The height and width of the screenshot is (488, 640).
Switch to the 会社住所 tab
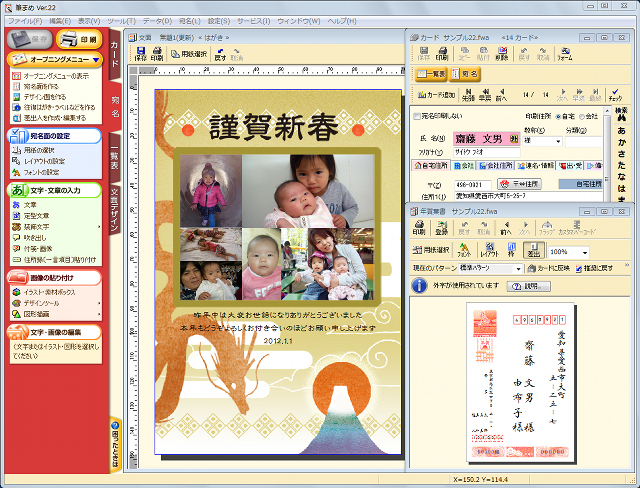click(x=496, y=166)
